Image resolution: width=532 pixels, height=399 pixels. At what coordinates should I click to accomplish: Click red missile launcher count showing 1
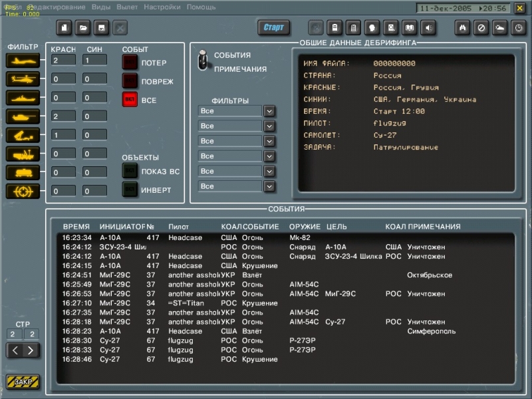(x=63, y=135)
